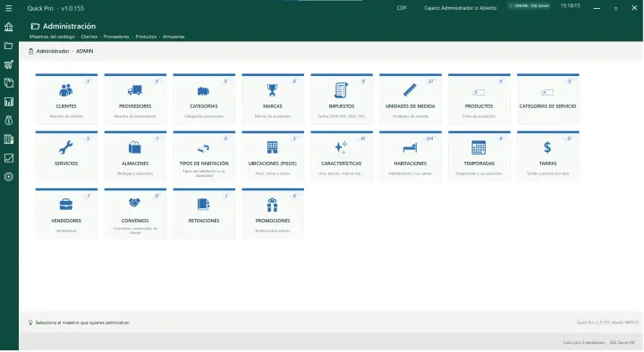644x352 pixels.
Task: Open the Servicios wrench tile
Action: [66, 156]
